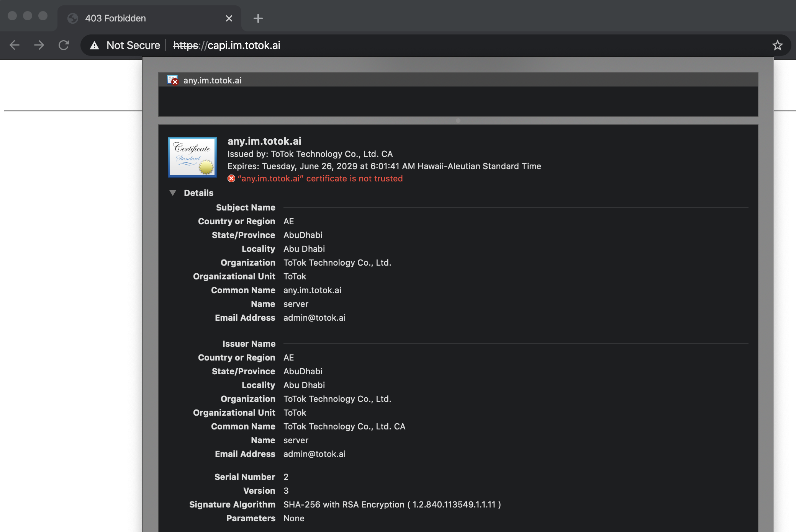Click the Issuer Name section header
Screen dimensions: 796x532
249,344
